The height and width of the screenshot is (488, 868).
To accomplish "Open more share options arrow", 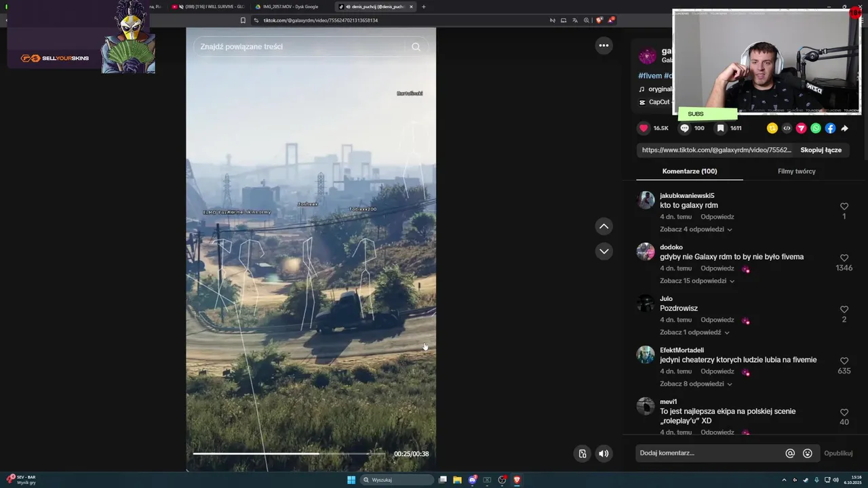I will pyautogui.click(x=845, y=128).
